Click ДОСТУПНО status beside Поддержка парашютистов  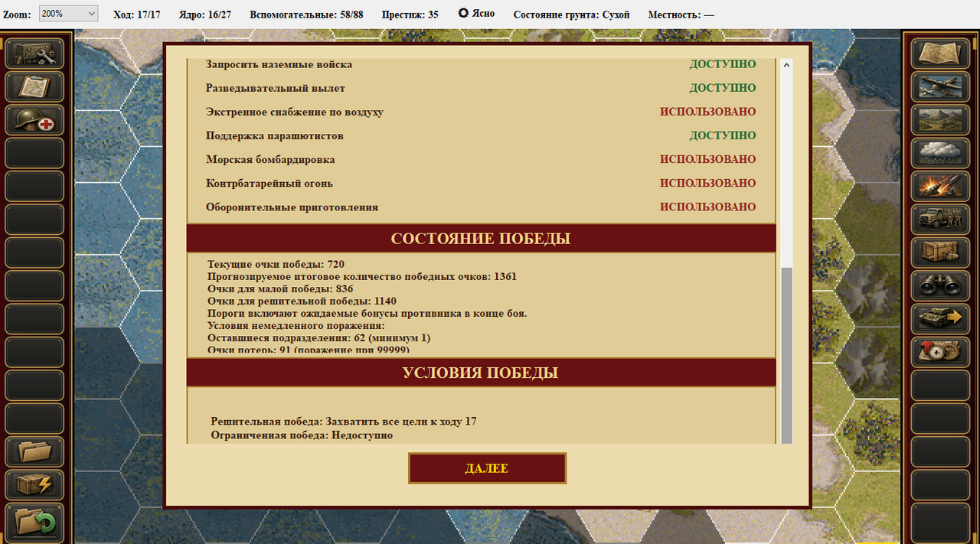[723, 135]
